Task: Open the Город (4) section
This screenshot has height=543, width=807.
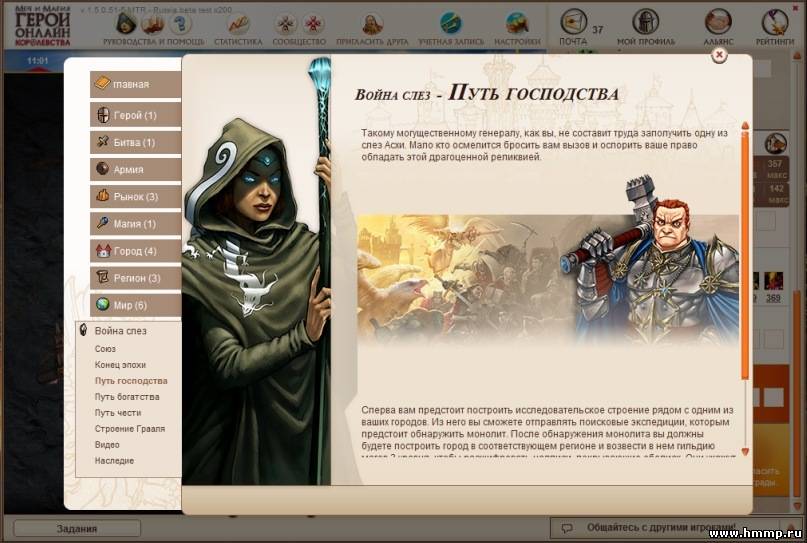Action: 136,251
